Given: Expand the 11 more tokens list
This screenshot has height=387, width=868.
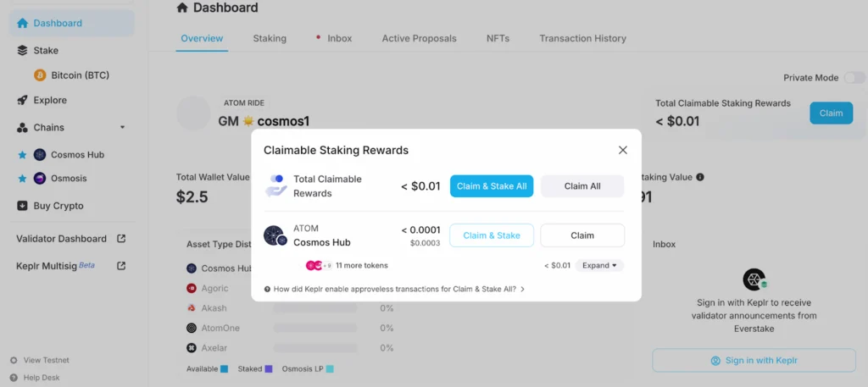Looking at the screenshot, I should (599, 265).
